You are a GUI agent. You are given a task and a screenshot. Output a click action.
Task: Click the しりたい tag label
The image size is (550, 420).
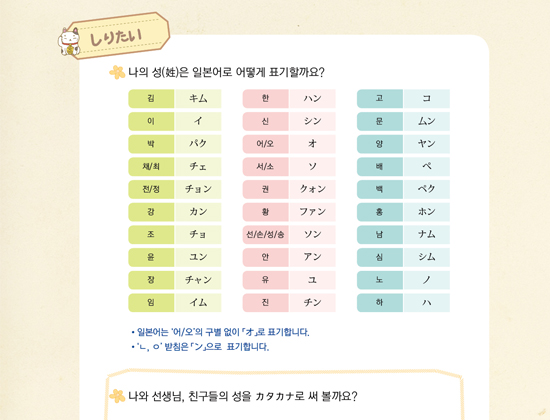point(116,37)
